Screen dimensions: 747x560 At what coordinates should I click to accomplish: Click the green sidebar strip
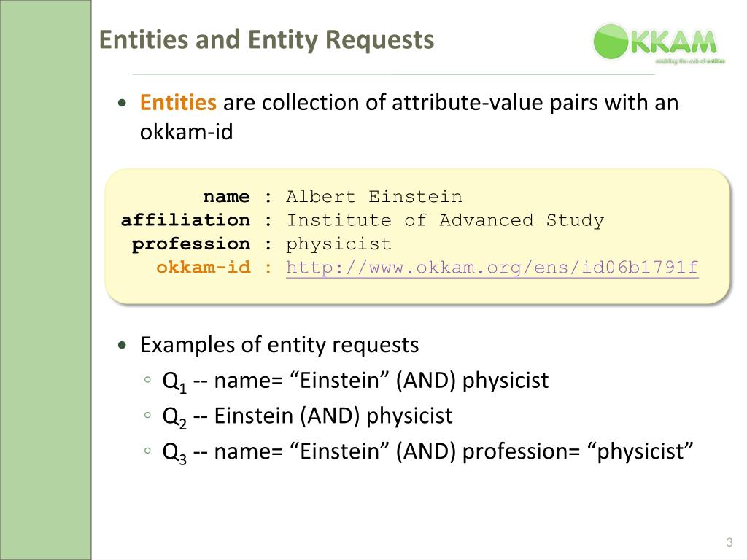(45, 280)
